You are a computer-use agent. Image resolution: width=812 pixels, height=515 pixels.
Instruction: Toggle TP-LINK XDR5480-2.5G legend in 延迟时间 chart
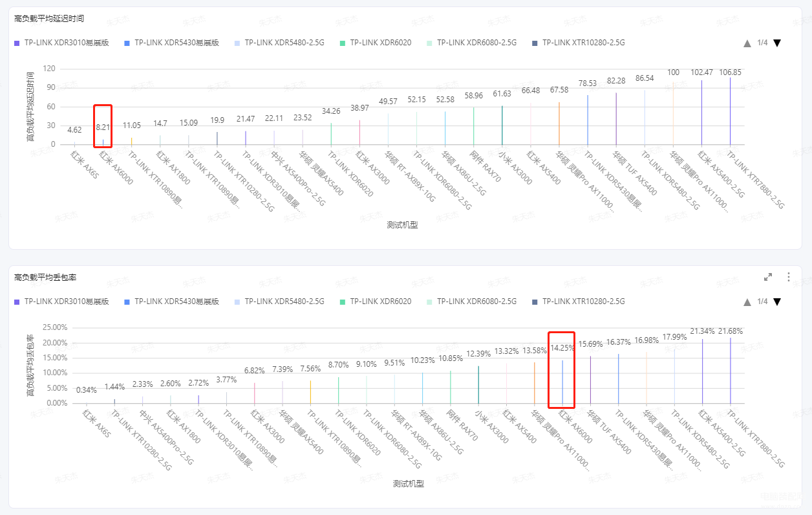279,43
